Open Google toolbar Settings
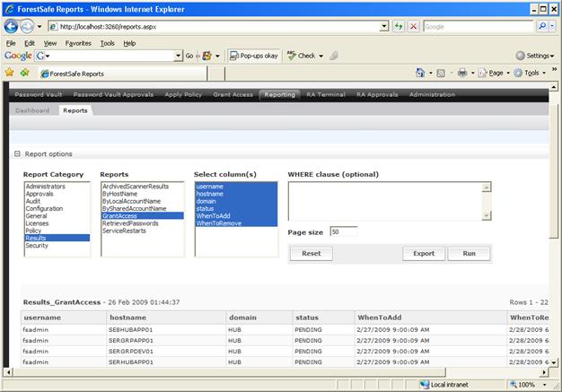Image resolution: width=562 pixels, height=392 pixels. tap(535, 56)
